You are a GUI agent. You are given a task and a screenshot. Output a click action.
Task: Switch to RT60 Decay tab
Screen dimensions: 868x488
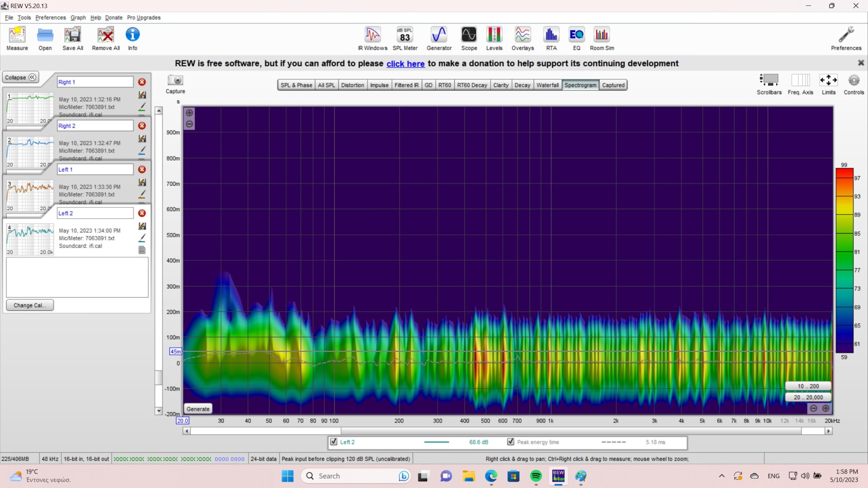pyautogui.click(x=472, y=85)
